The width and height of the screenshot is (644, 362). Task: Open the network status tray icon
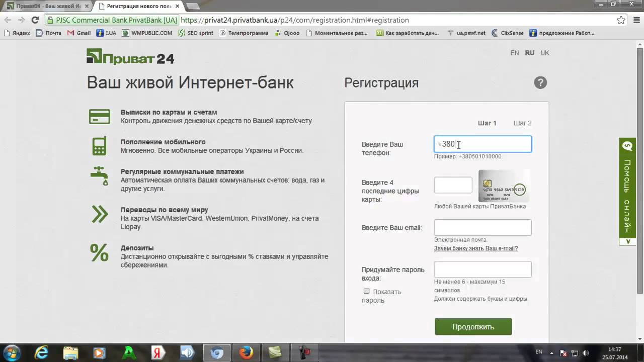575,353
